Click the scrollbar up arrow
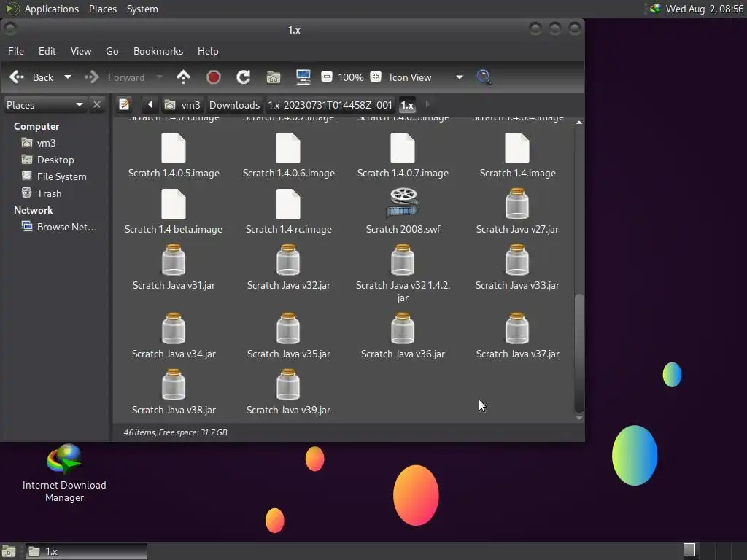The width and height of the screenshot is (747, 560). pyautogui.click(x=578, y=122)
